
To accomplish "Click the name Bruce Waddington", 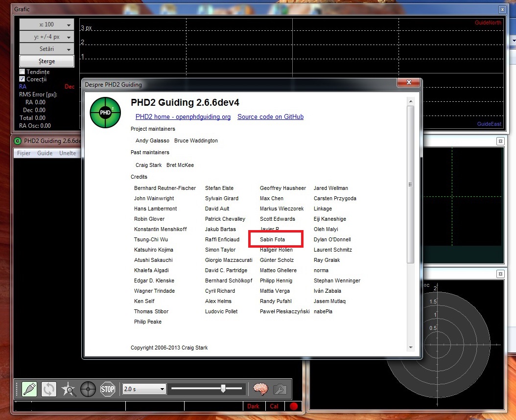I will [196, 140].
